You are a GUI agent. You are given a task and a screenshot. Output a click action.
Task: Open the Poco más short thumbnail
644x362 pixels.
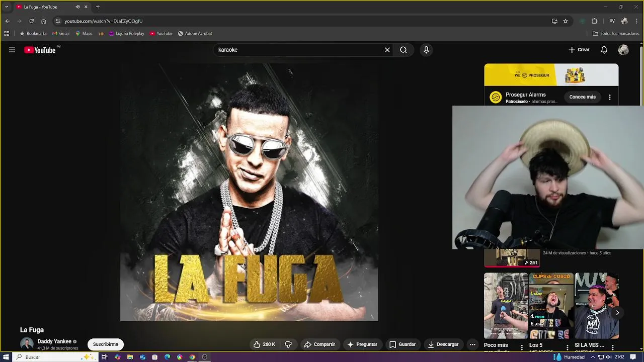pyautogui.click(x=506, y=306)
